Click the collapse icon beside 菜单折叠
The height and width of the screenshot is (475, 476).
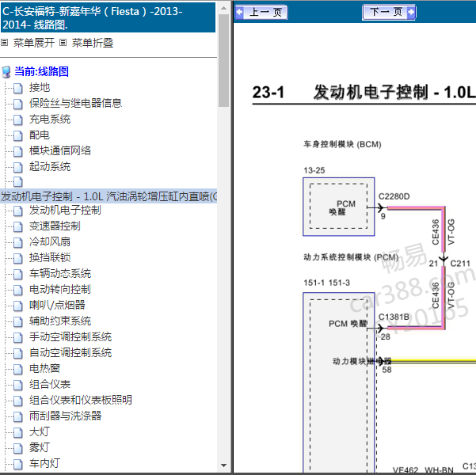tap(63, 43)
